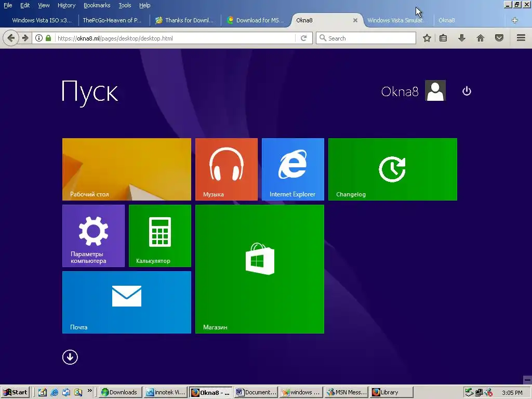Open the History menu

coord(66,5)
